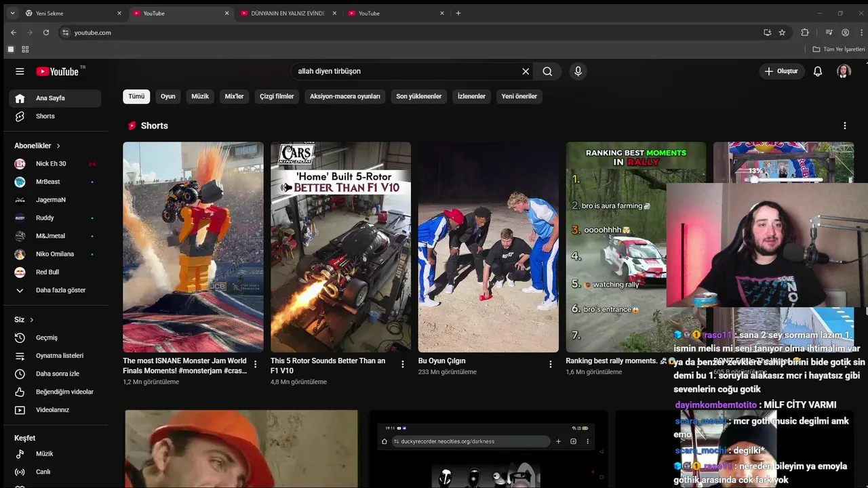Open a new Chrome tab
Viewport: 868px width, 488px height.
tap(458, 13)
